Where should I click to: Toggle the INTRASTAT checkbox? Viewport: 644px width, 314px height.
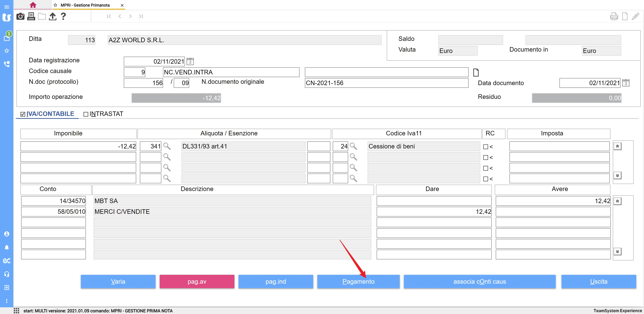tap(86, 114)
